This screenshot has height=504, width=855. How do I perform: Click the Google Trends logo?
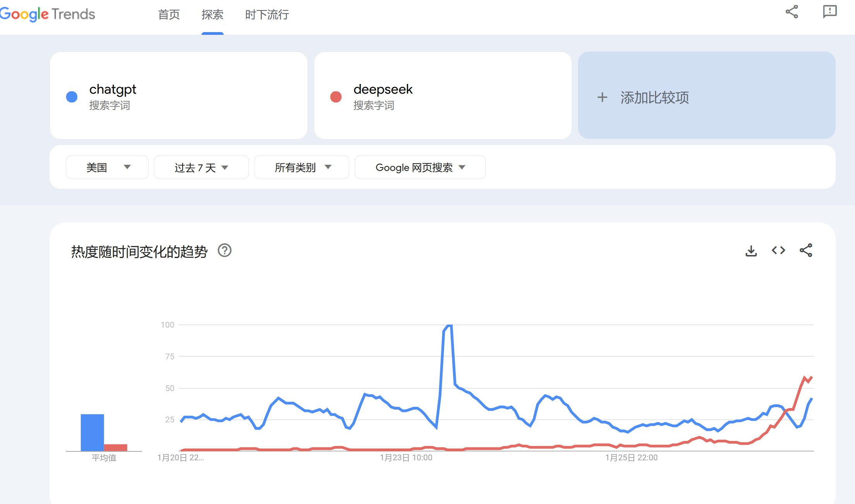(47, 14)
